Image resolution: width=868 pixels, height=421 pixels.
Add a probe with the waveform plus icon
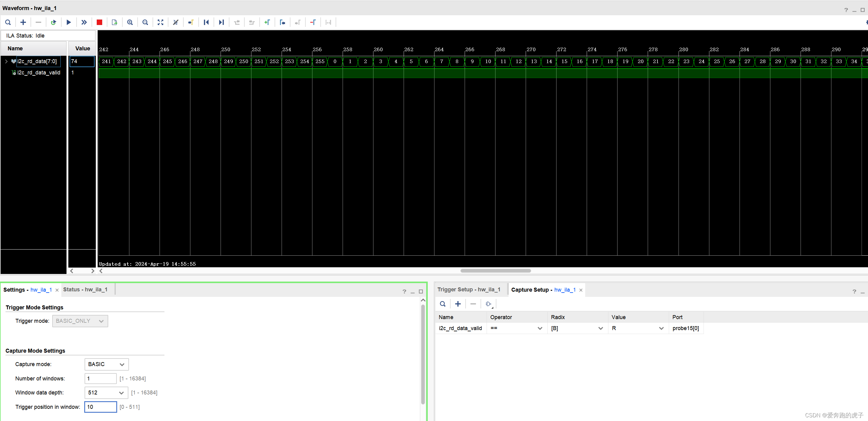[23, 22]
